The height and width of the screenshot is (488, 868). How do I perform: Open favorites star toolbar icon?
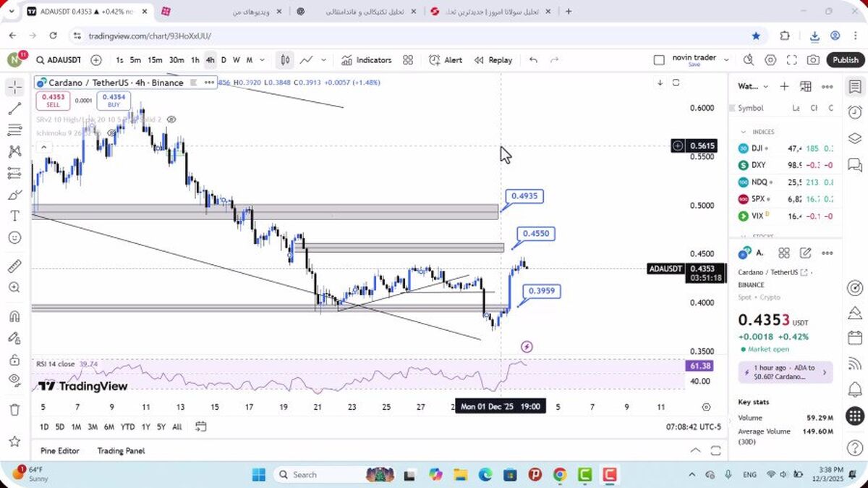[14, 441]
